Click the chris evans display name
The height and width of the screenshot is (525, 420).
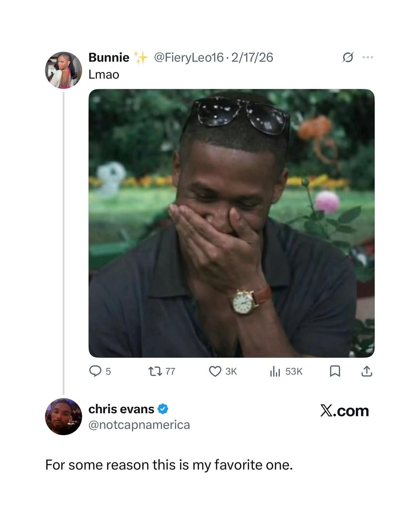pos(121,409)
